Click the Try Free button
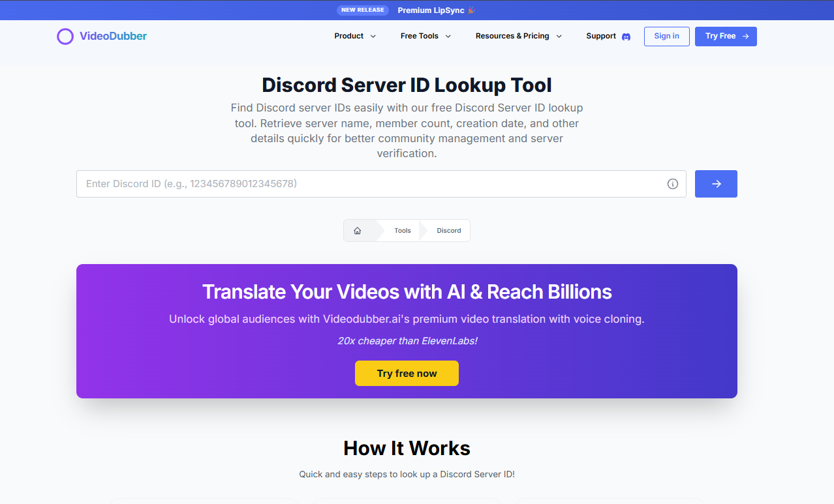 [x=726, y=37]
